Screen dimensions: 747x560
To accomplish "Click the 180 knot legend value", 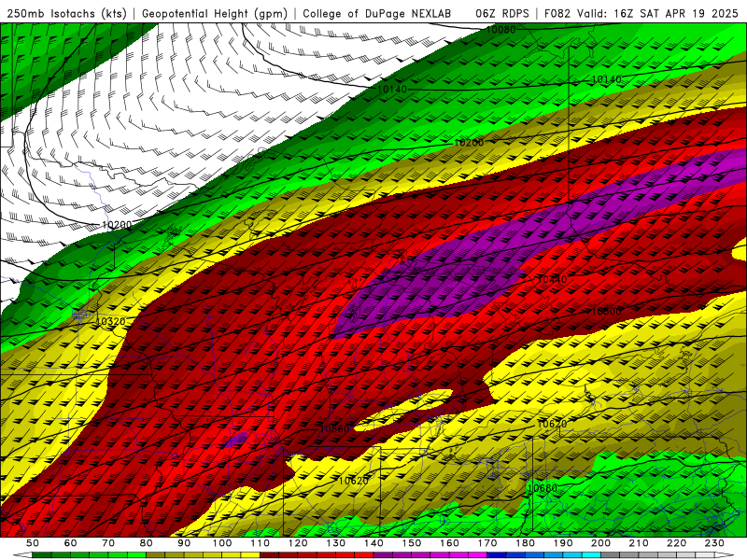I will click(525, 543).
